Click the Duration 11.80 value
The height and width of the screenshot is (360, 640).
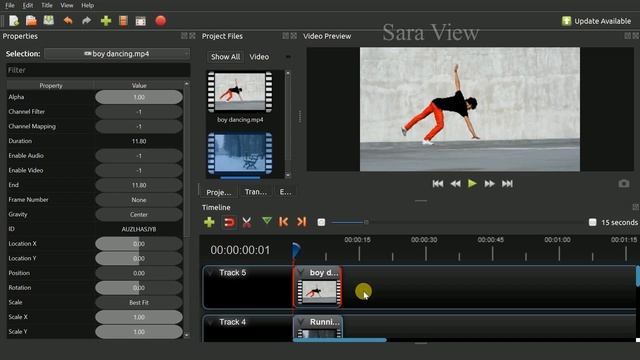[x=139, y=141]
